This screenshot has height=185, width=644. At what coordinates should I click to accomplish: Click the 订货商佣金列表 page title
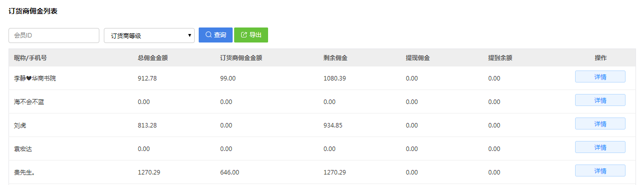point(33,11)
